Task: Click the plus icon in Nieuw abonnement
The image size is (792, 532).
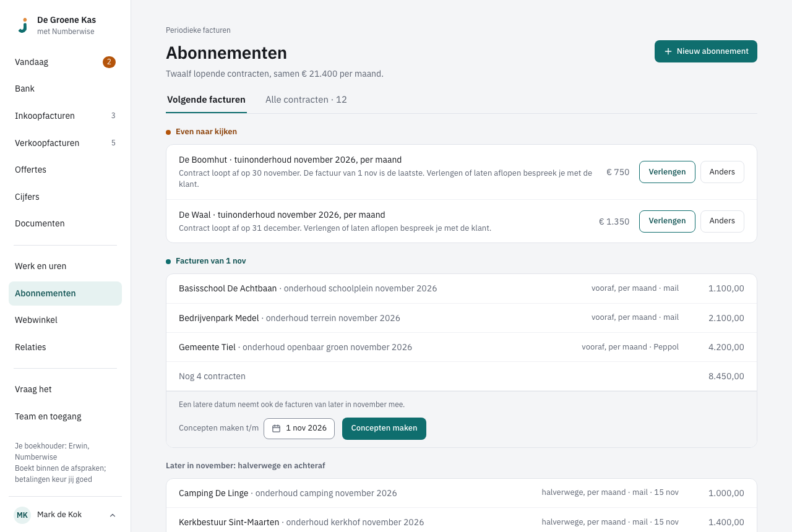Action: pos(668,51)
